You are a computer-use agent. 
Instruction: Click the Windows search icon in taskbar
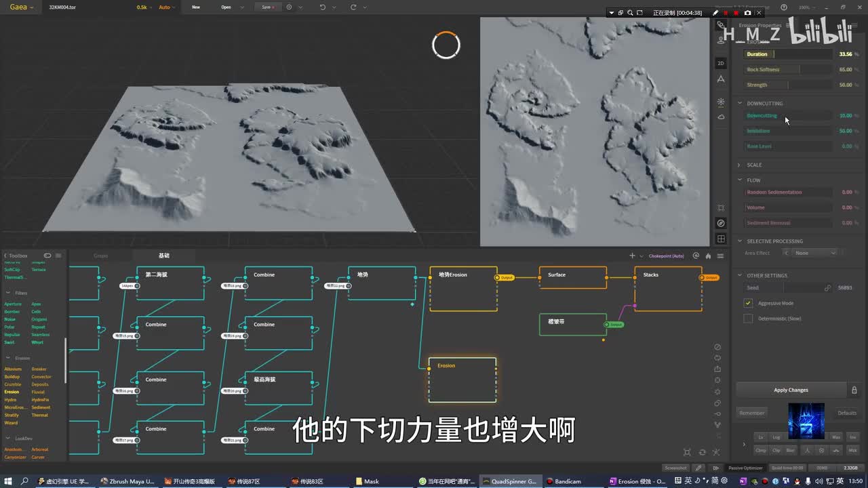tap(24, 481)
